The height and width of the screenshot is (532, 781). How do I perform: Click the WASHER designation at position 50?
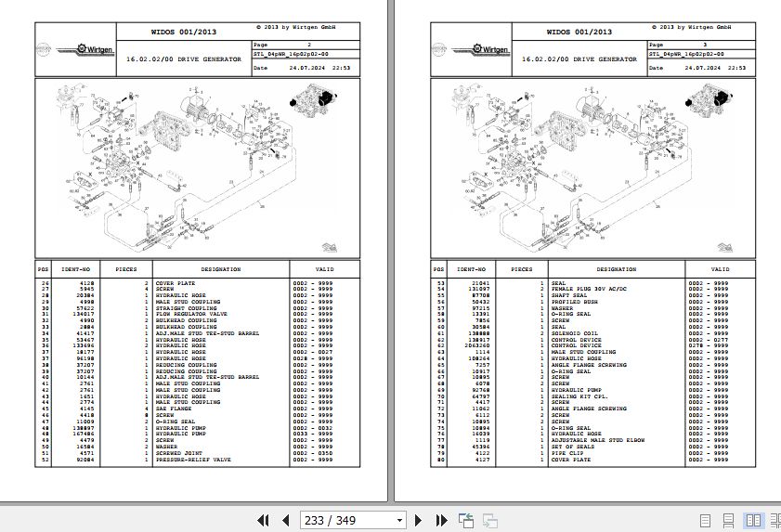click(x=166, y=447)
